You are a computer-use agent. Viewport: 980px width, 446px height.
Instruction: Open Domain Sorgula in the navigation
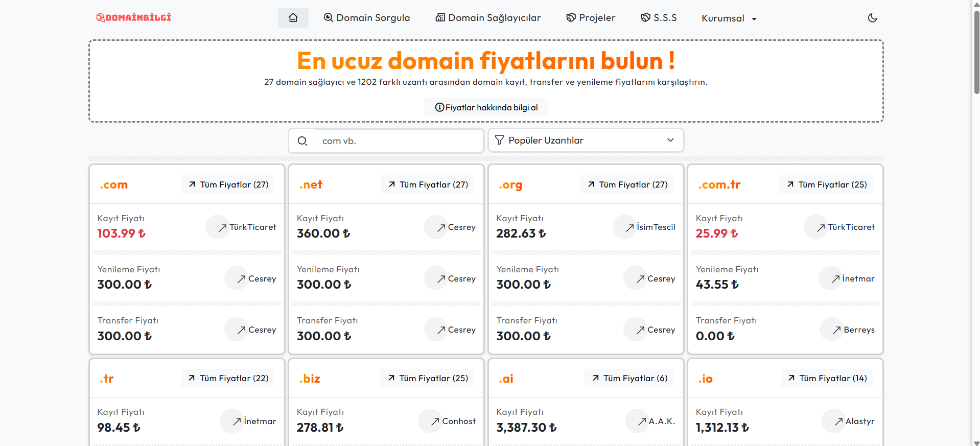[x=367, y=18]
